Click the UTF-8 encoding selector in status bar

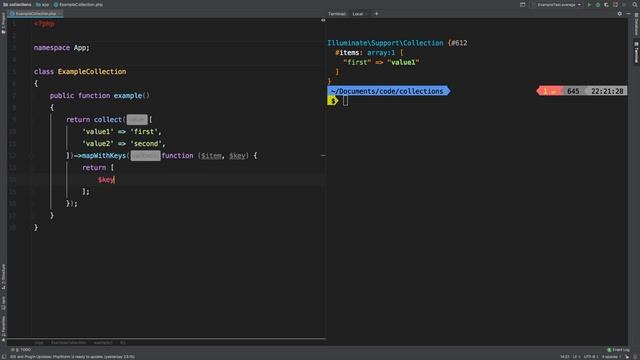tap(590, 357)
